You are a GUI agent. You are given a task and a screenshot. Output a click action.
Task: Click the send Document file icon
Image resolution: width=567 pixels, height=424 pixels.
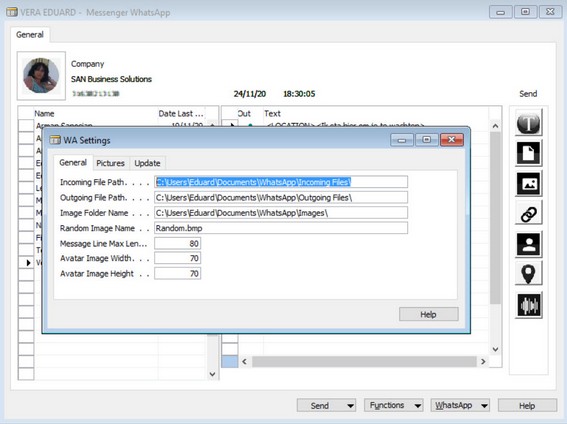[x=528, y=153]
